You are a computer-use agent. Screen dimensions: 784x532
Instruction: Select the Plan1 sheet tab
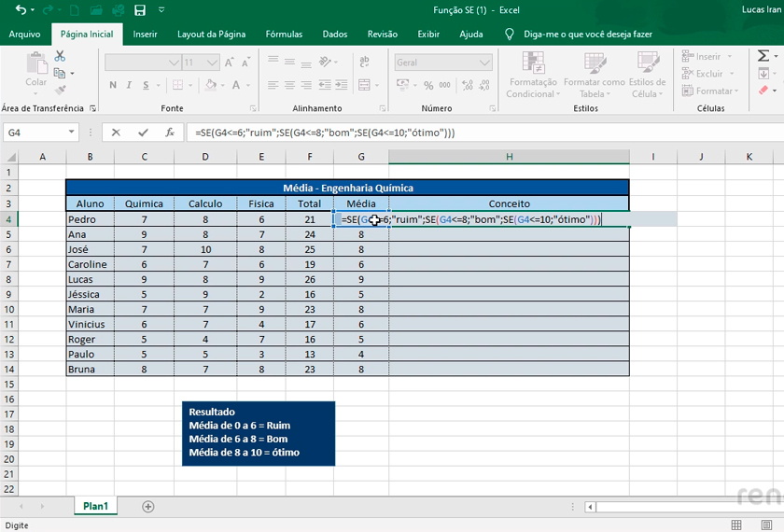95,506
